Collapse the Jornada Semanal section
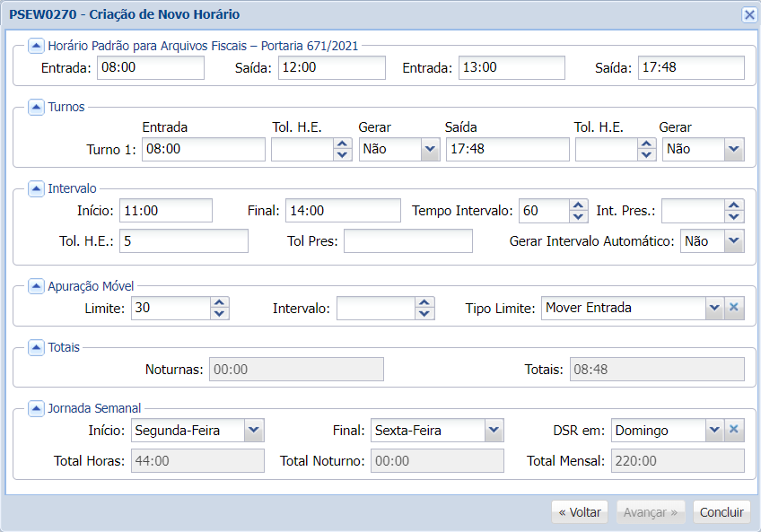 click(36, 408)
